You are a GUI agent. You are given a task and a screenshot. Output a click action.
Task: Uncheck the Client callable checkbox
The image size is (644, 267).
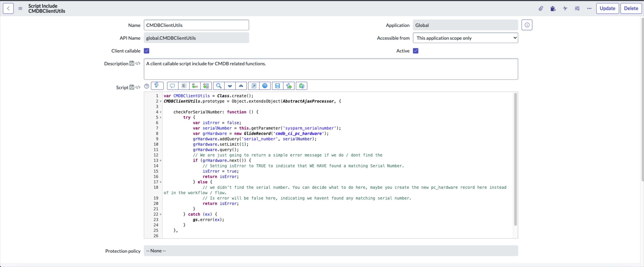[x=146, y=51]
